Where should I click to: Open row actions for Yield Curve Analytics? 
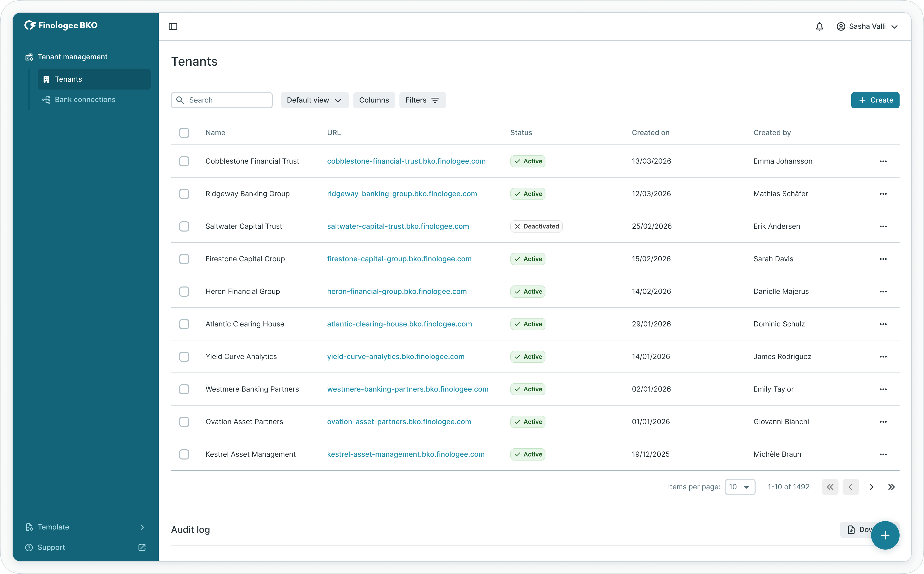pos(883,357)
